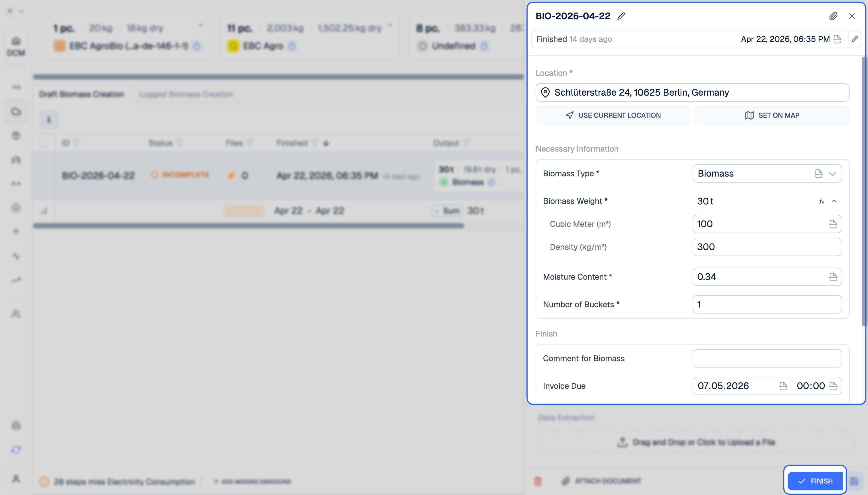The image size is (868, 495).
Task: Edit the finished date with the pencil icon
Action: 855,39
